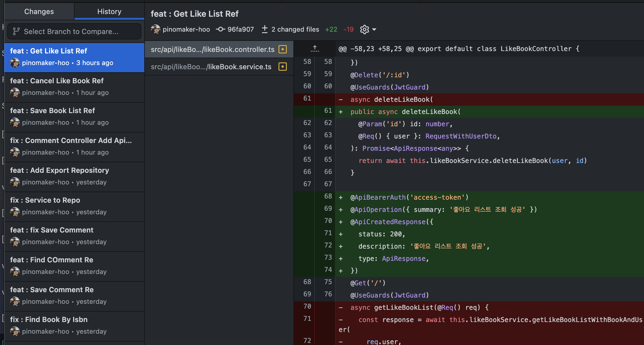
Task: Switch to the Changes tab
Action: coord(39,11)
